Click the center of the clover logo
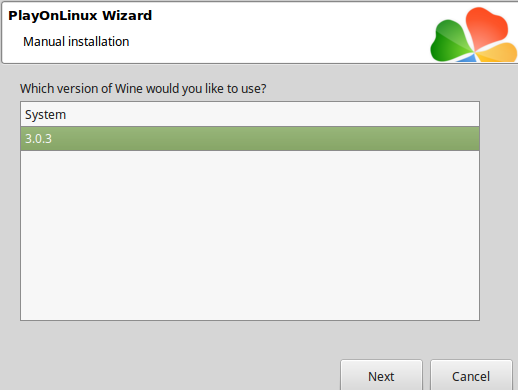The width and height of the screenshot is (518, 390). tap(474, 52)
